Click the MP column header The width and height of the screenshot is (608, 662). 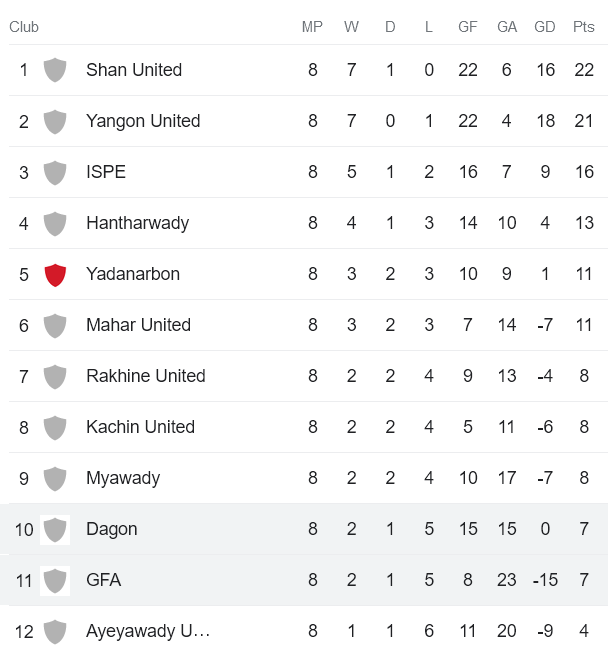tap(312, 27)
